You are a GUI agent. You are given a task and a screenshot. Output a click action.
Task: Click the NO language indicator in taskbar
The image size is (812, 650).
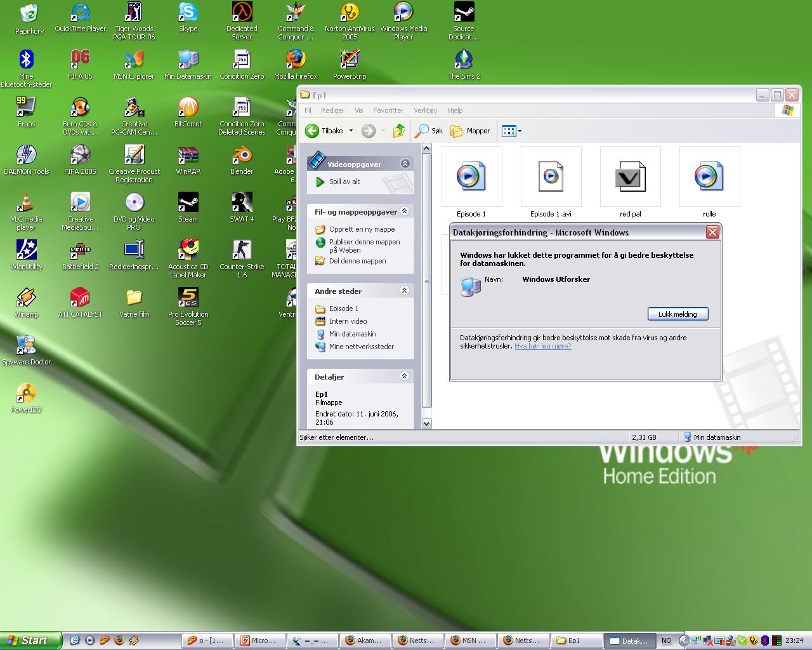(x=666, y=640)
